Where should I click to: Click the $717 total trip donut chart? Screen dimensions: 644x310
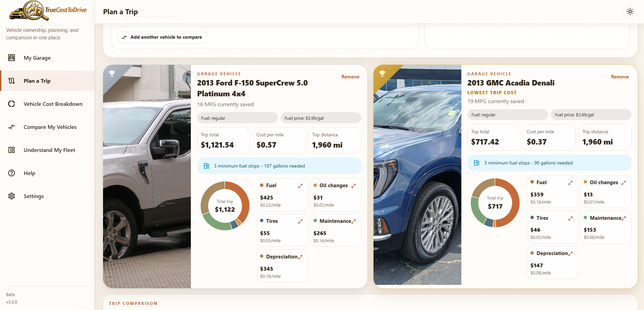tap(495, 203)
